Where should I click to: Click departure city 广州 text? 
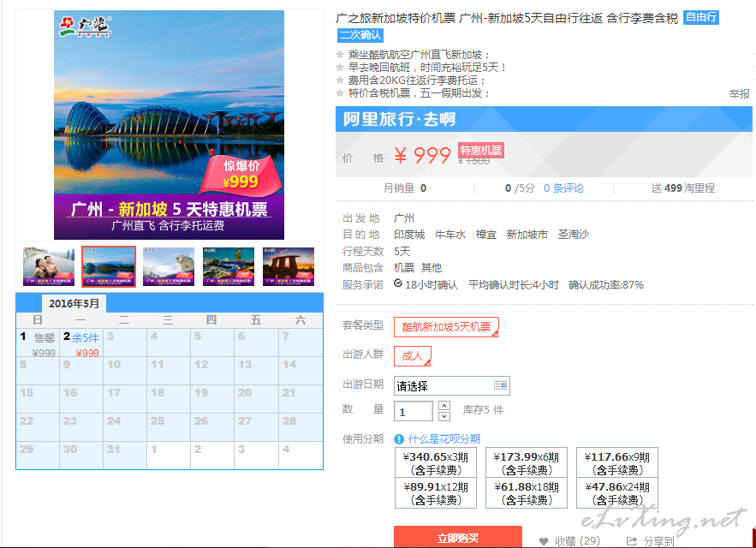coord(404,218)
